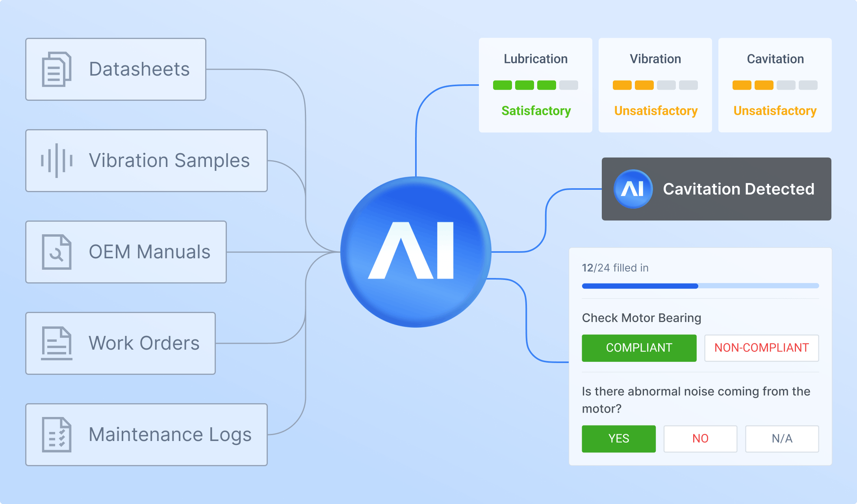Click the large central AI sphere
The height and width of the screenshot is (504, 857).
[416, 252]
